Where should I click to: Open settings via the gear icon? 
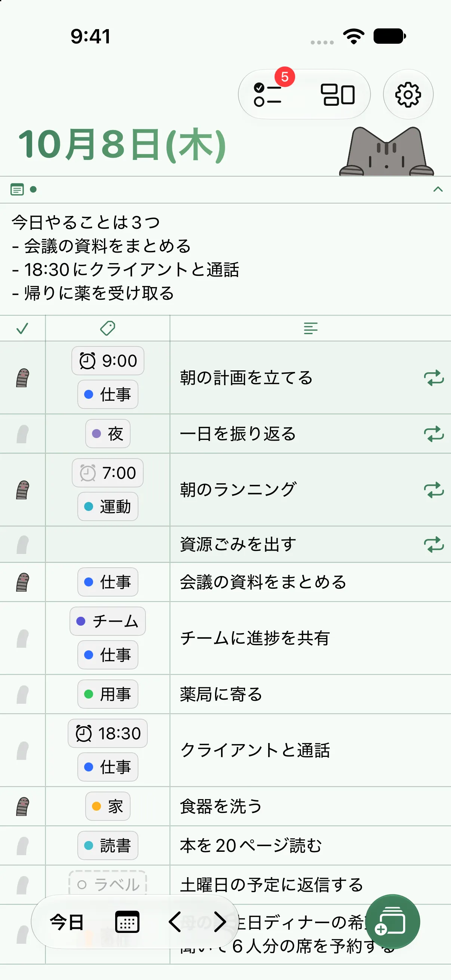pyautogui.click(x=408, y=94)
